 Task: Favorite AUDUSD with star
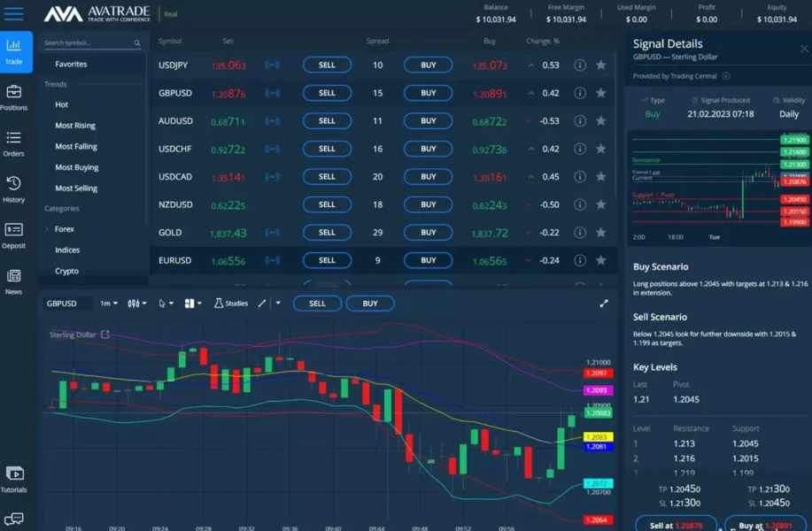(600, 120)
